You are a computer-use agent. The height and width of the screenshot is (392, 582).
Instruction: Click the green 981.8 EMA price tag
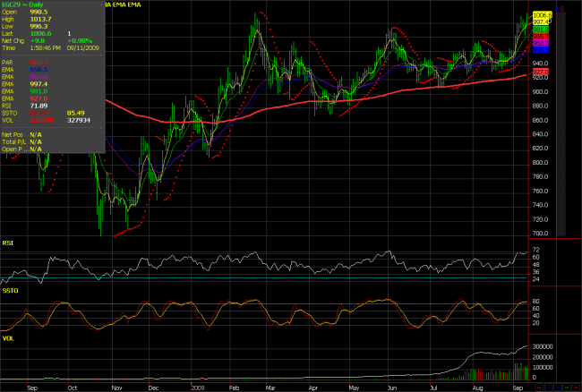click(x=541, y=30)
